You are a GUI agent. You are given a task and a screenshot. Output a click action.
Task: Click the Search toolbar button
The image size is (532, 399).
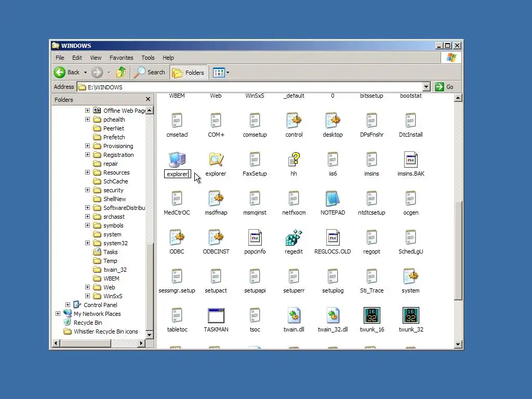[x=149, y=72]
